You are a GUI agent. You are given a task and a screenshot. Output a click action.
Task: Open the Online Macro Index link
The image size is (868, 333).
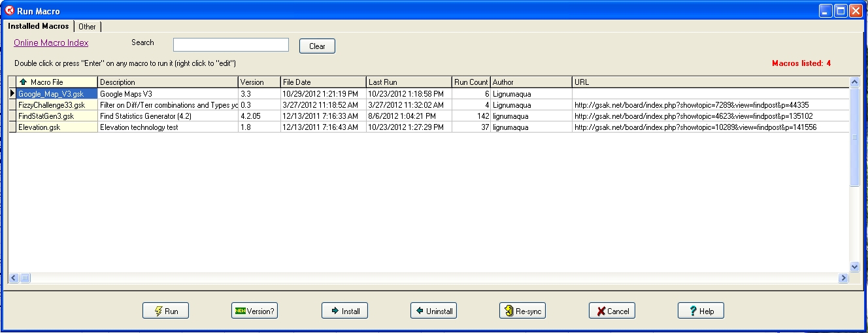51,42
